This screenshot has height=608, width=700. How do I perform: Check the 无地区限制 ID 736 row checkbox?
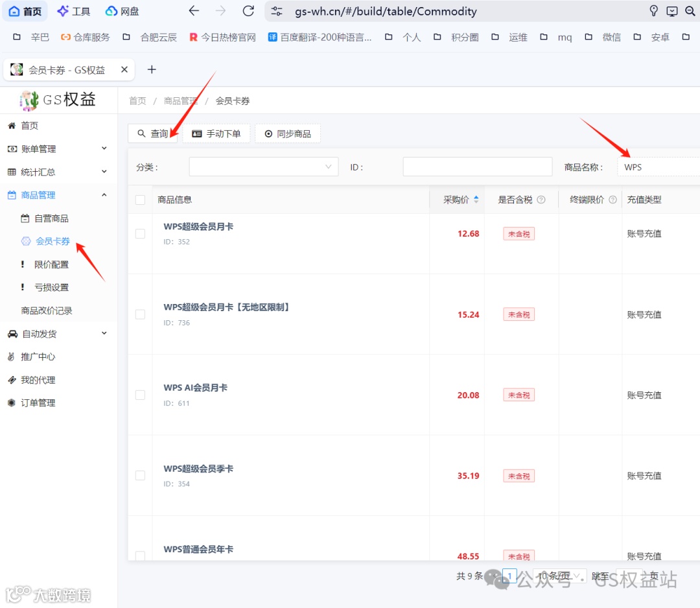tap(140, 315)
